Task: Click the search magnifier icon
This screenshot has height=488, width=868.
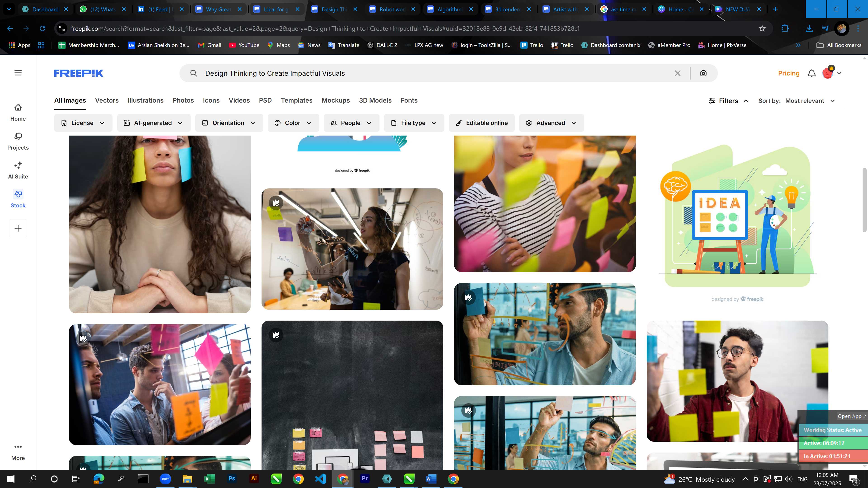Action: click(193, 73)
